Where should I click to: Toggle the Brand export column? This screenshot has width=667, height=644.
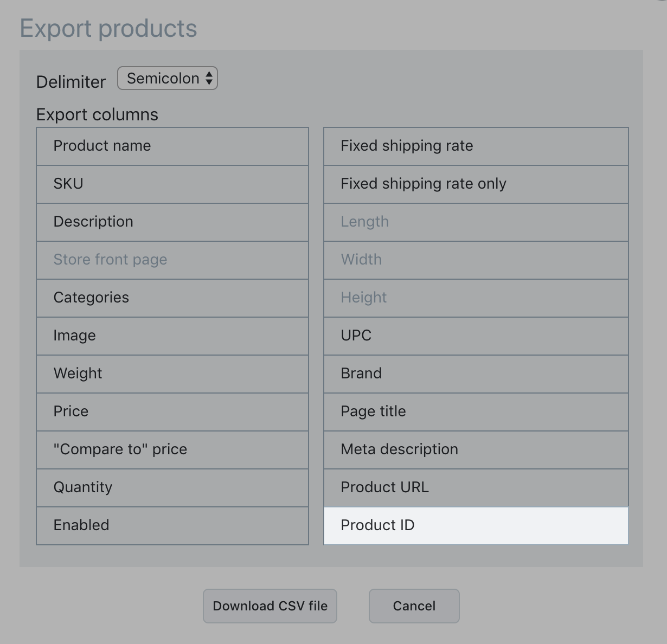click(x=476, y=374)
